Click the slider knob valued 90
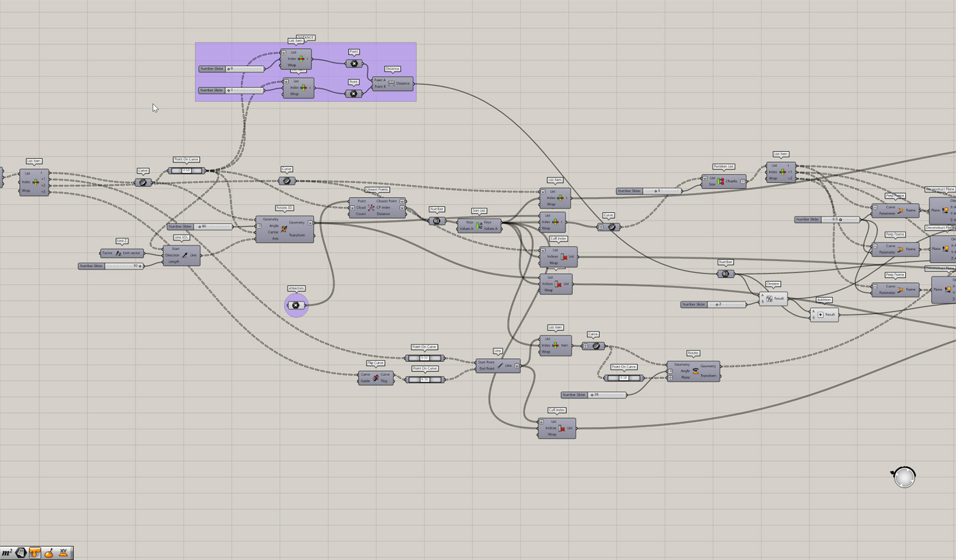 coord(200,226)
